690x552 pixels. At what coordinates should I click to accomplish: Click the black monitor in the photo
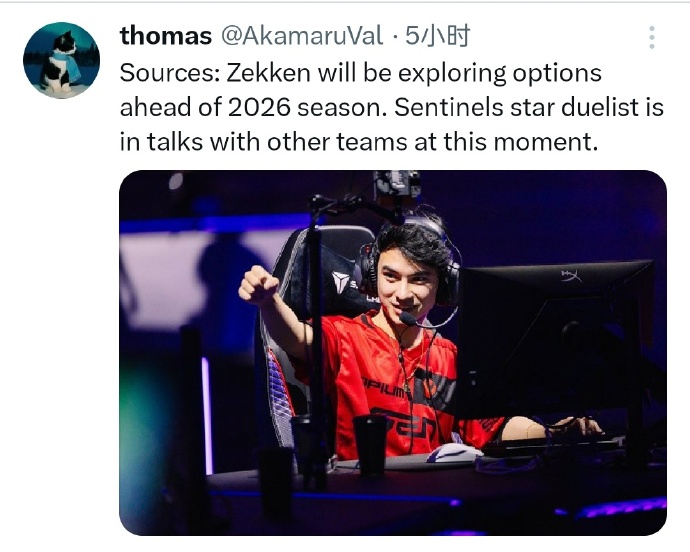[560, 340]
